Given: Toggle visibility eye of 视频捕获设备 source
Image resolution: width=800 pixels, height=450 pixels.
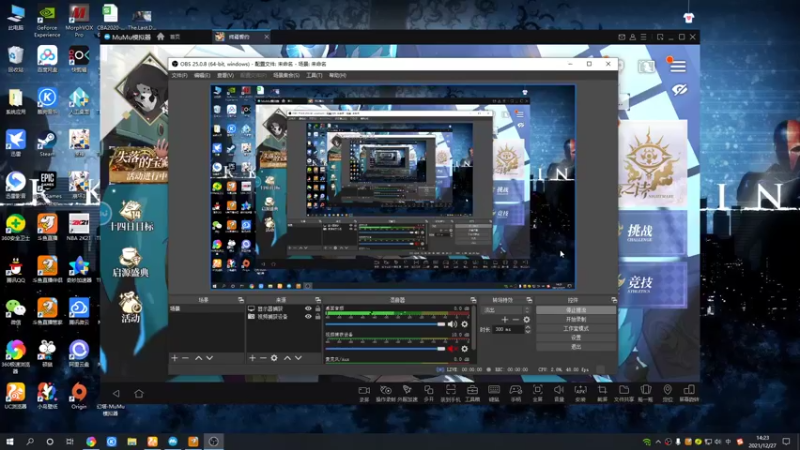Looking at the screenshot, I should pyautogui.click(x=308, y=316).
